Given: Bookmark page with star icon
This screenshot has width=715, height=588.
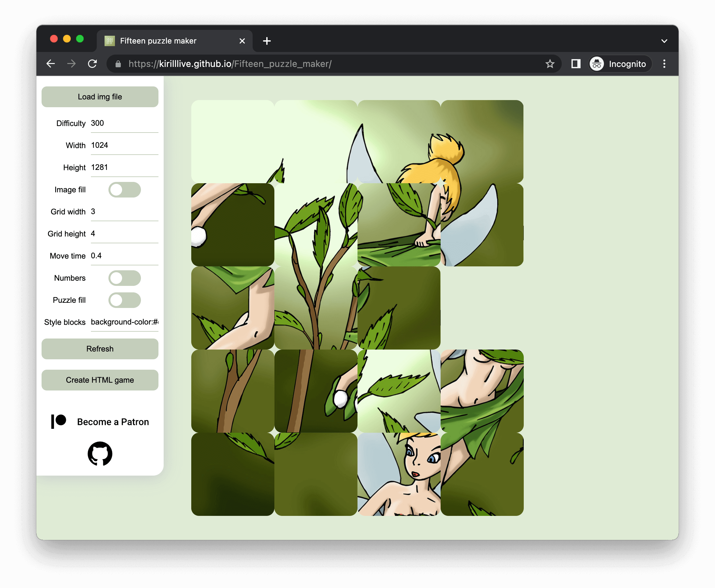Looking at the screenshot, I should coord(550,64).
